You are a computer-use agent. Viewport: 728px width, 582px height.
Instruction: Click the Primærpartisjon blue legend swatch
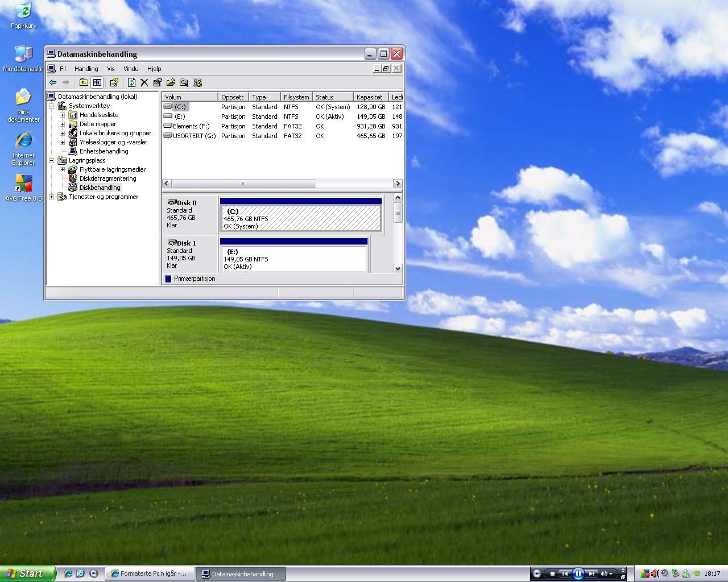tap(168, 278)
